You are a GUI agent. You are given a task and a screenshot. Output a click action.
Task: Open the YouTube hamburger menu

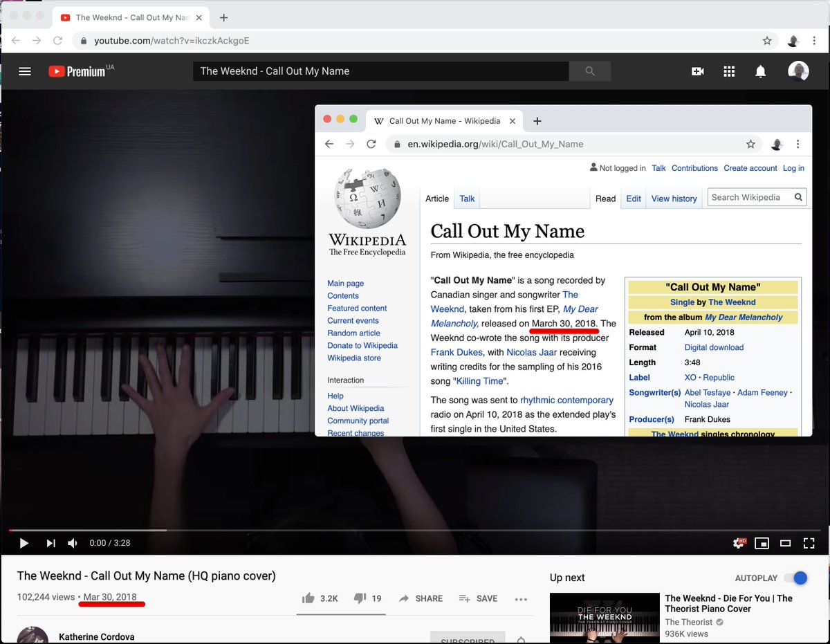(25, 71)
